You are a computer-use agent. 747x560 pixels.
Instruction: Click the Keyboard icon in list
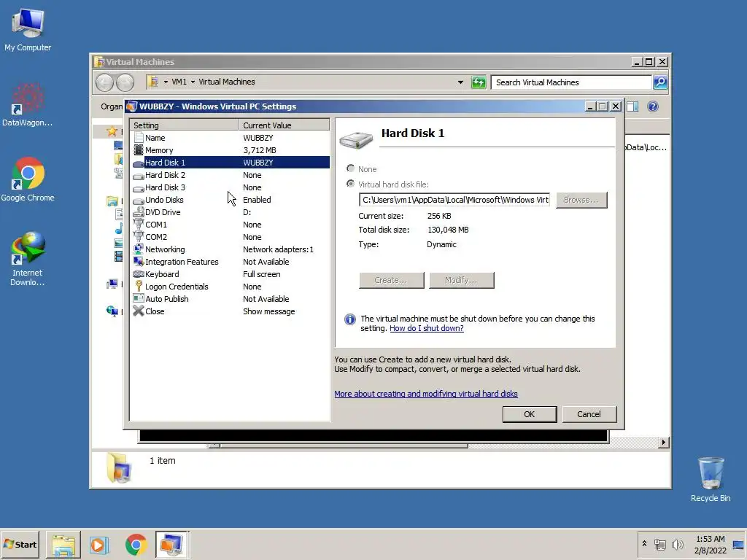pyautogui.click(x=138, y=274)
